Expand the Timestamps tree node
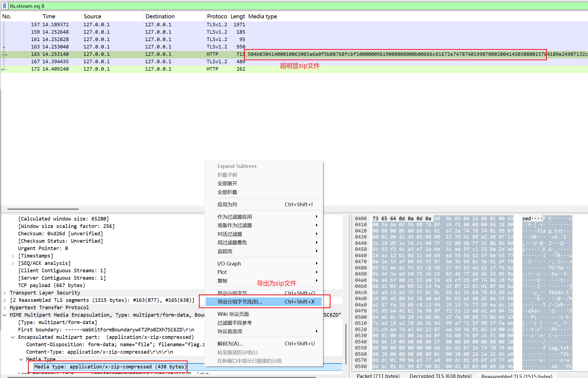Screen dimensions: 588x378 13,256
